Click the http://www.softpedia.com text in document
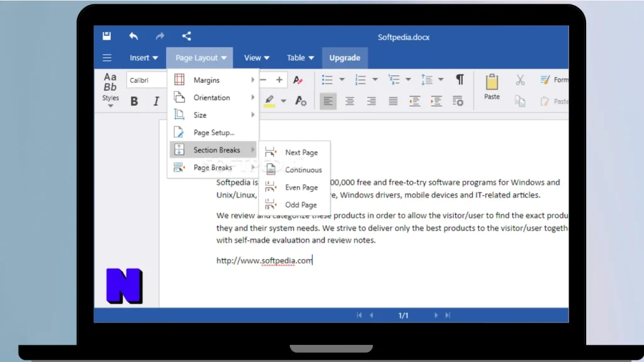644x362 pixels. point(264,261)
